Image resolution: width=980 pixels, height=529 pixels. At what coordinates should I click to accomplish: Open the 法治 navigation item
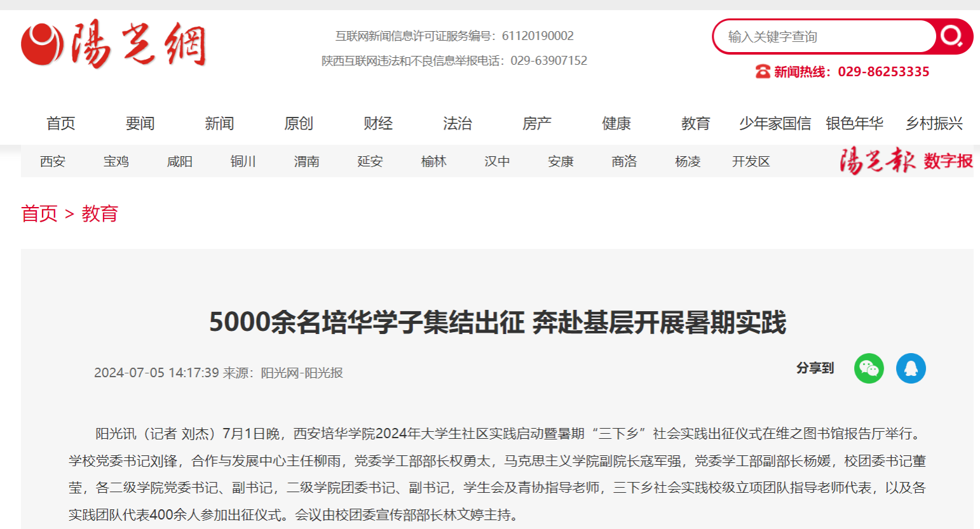458,123
